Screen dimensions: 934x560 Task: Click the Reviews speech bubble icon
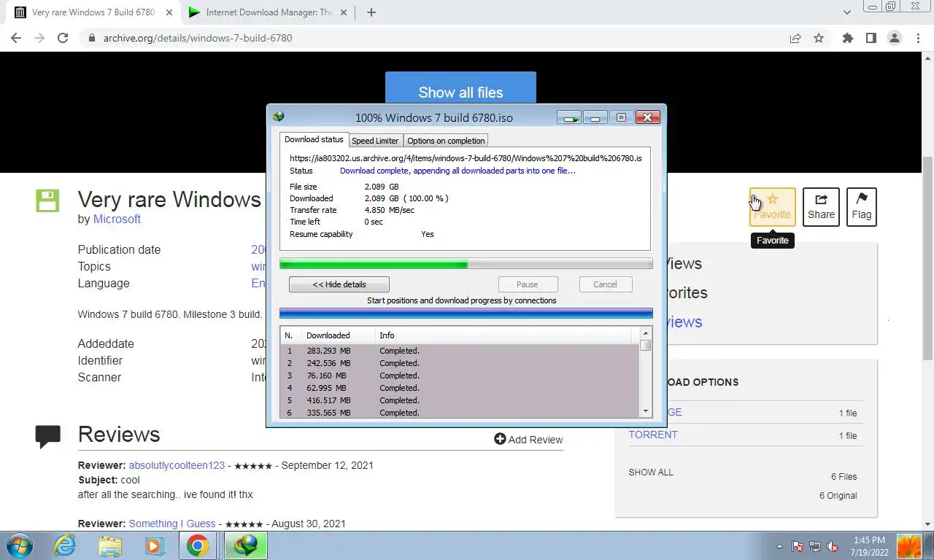coord(47,436)
